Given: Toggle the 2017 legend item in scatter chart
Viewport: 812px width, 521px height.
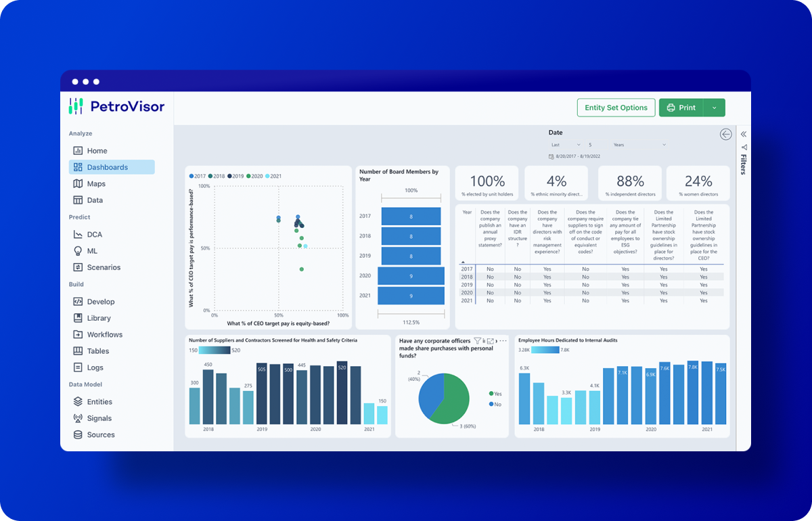Looking at the screenshot, I should 198,176.
